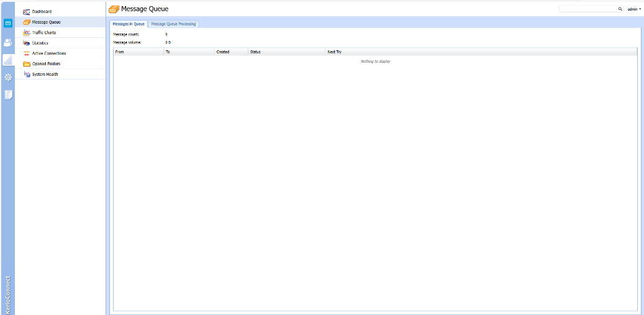Open Dashboard in the navigation list
The image size is (644, 315).
pos(42,12)
